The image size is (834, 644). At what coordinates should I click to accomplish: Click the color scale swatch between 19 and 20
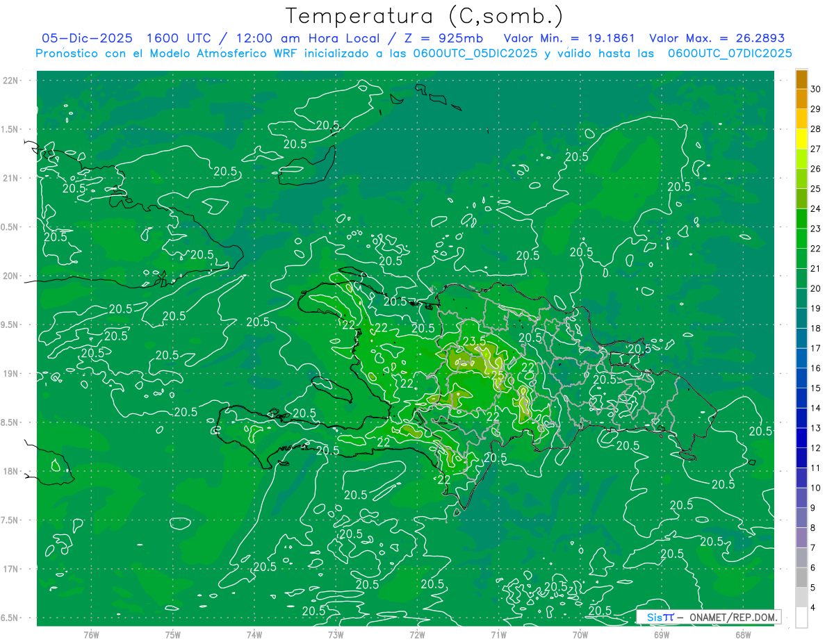coord(801,298)
